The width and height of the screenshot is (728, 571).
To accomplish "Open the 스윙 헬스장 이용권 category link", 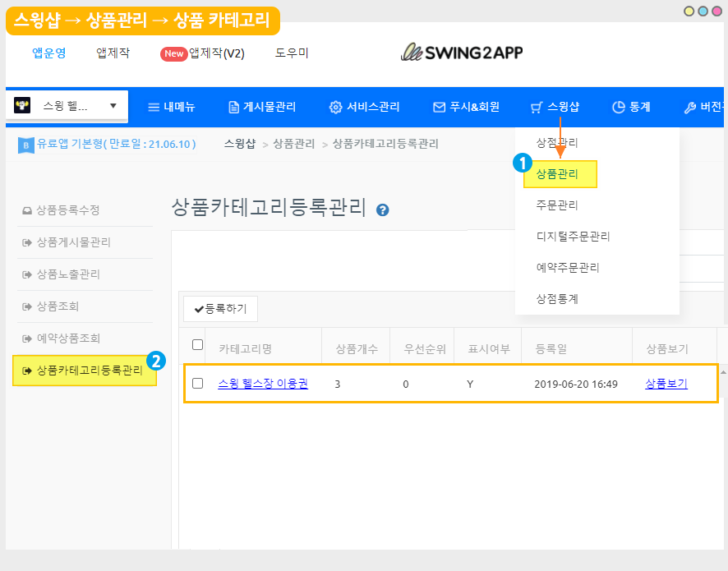I will (263, 384).
